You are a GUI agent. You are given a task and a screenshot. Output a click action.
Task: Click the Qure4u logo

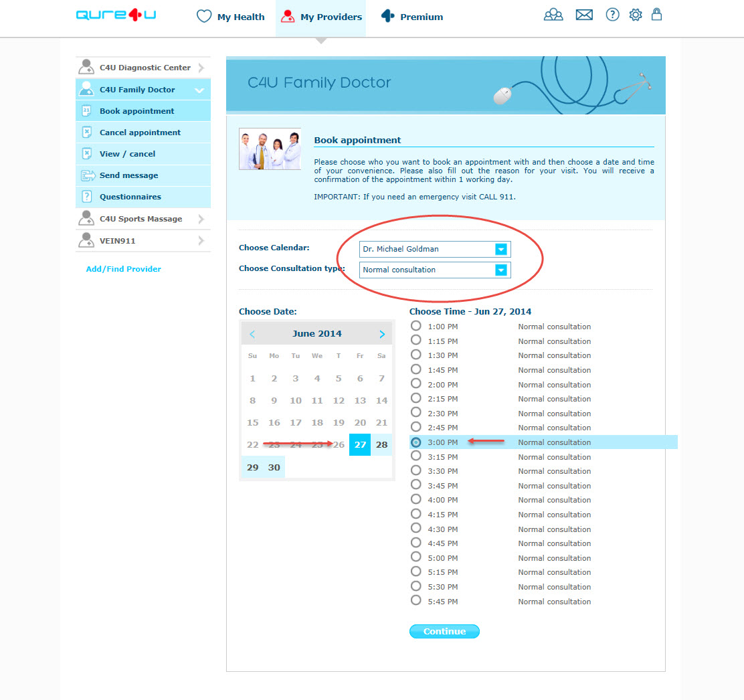pyautogui.click(x=116, y=15)
